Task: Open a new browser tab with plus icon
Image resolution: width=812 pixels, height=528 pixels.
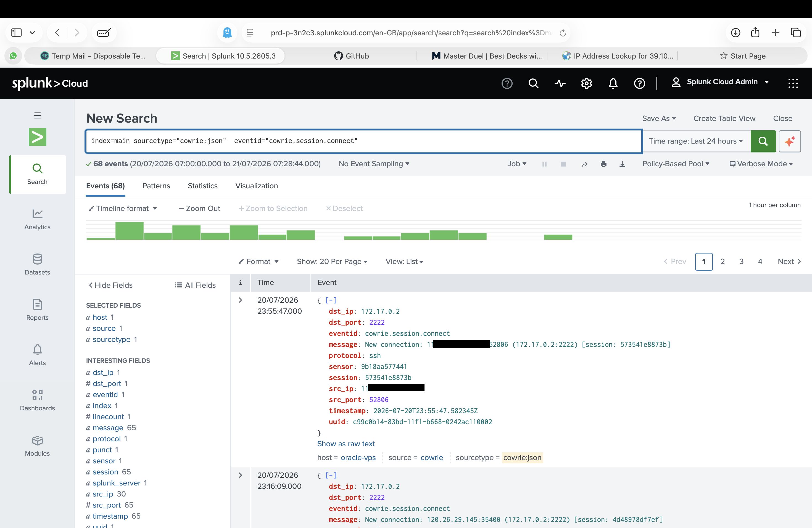Action: point(776,33)
